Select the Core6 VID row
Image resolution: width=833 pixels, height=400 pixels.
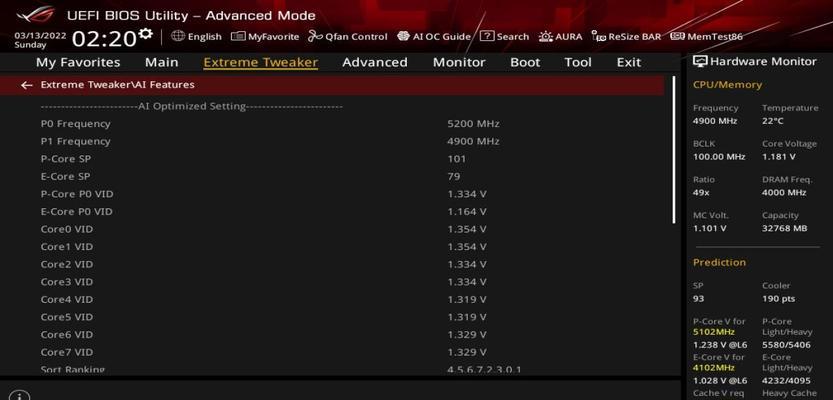coord(332,334)
